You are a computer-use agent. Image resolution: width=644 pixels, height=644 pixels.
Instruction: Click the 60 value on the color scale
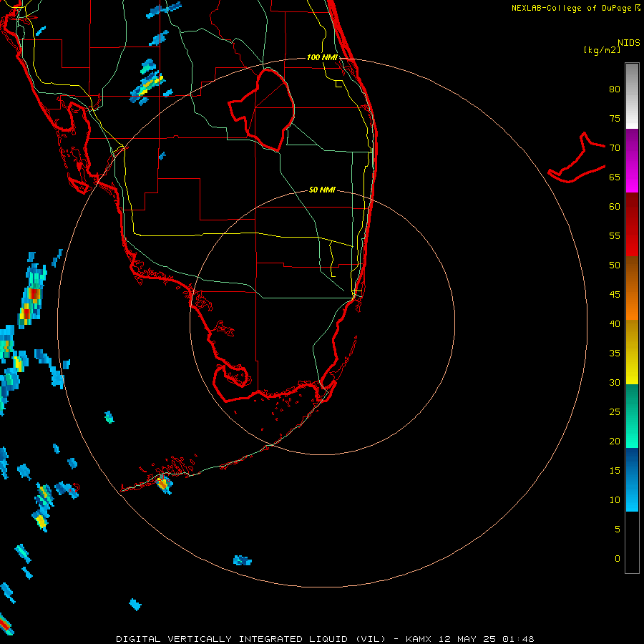[x=615, y=207]
